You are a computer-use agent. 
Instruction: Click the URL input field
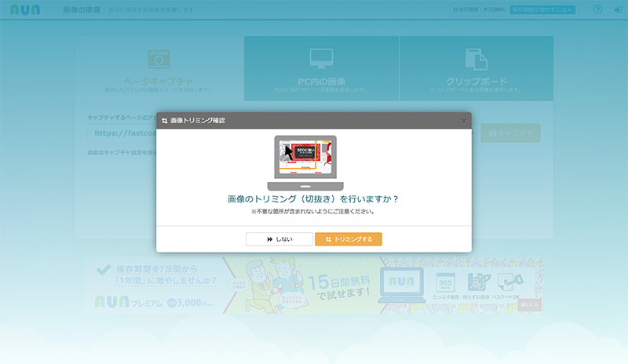[x=122, y=134]
